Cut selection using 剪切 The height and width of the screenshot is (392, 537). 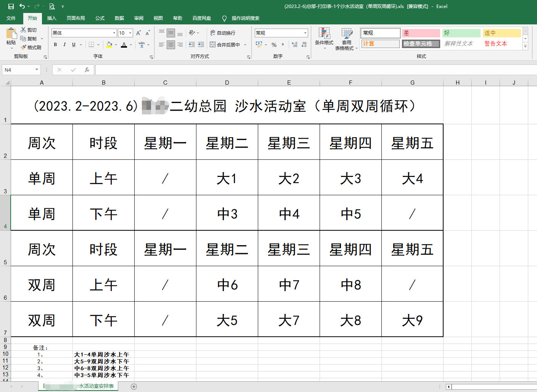click(x=29, y=30)
